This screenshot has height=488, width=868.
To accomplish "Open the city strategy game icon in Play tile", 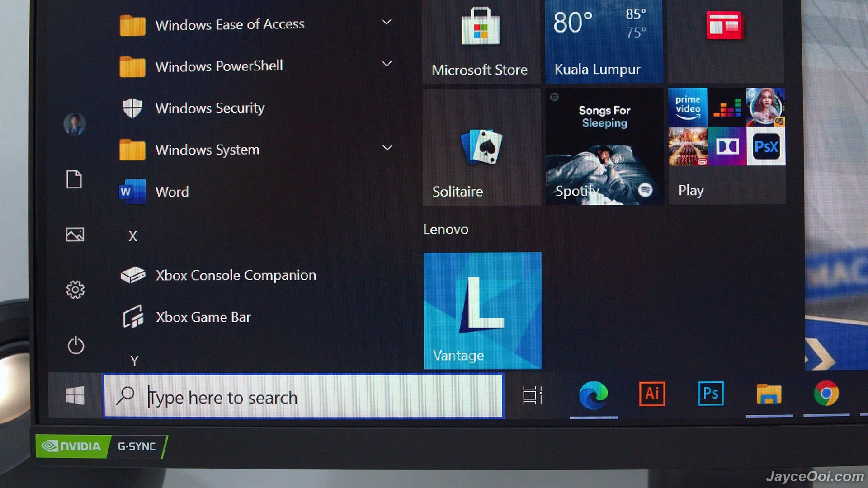I will coord(688,146).
